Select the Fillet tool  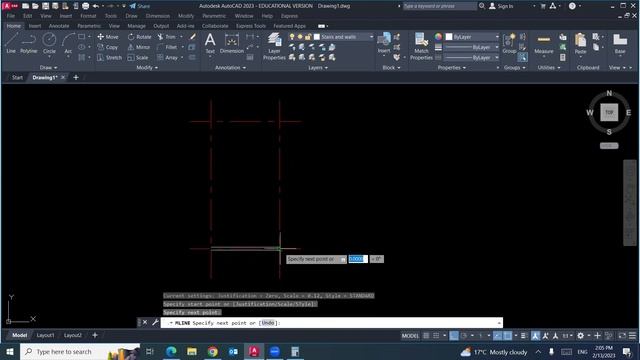167,47
